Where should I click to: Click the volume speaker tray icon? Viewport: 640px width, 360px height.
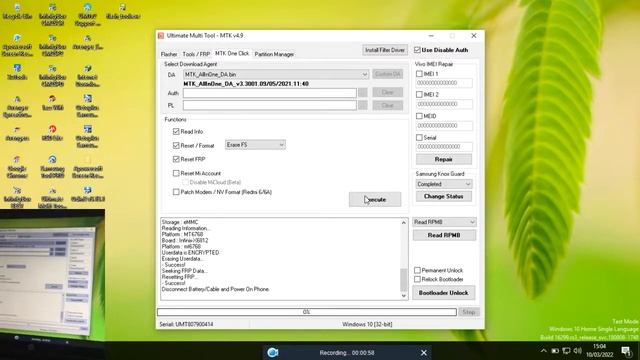(578, 351)
